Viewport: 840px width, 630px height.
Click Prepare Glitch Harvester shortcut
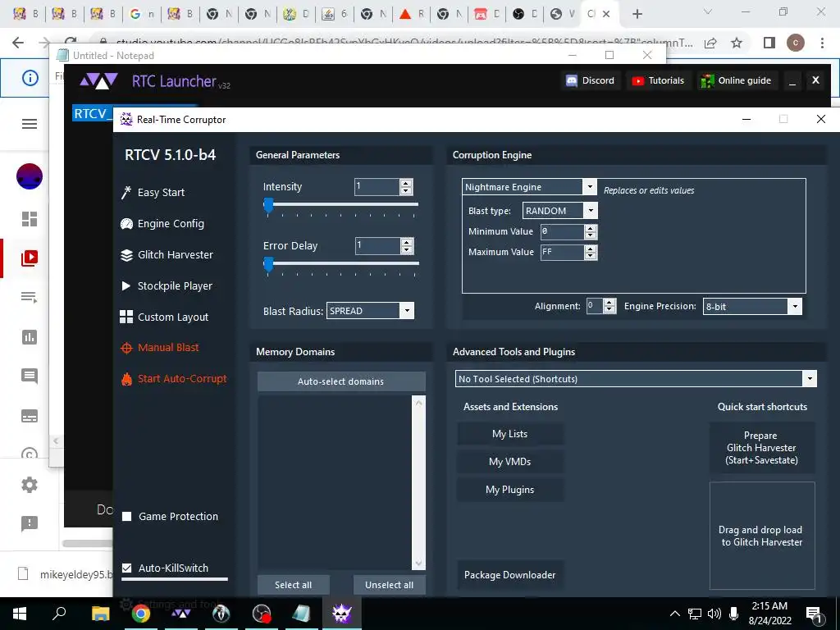tap(762, 448)
